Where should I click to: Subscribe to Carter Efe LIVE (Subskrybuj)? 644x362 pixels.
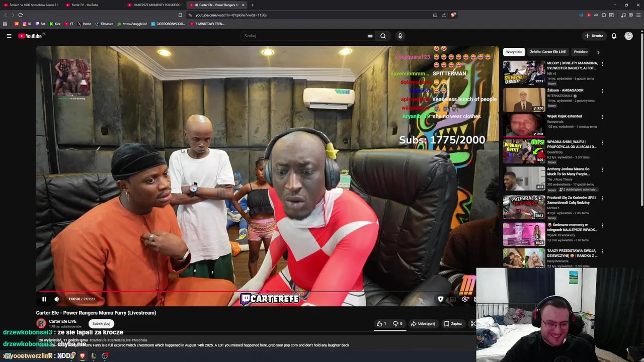(101, 324)
